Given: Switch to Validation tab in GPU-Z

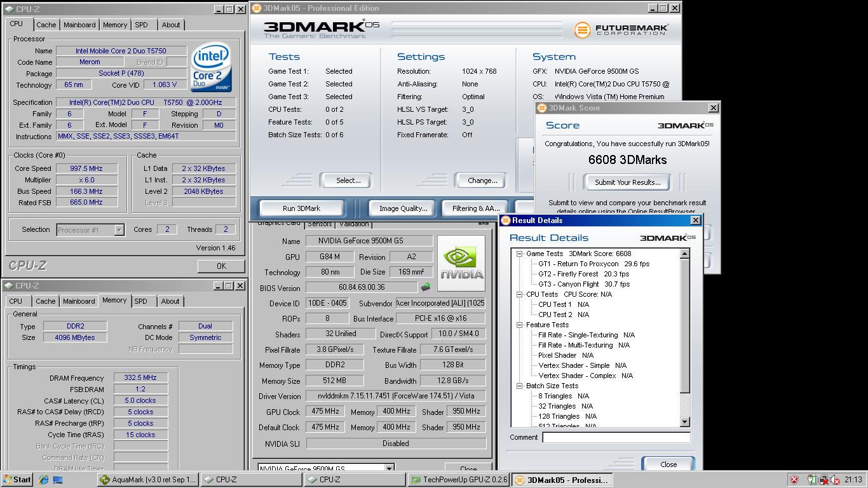Looking at the screenshot, I should click(354, 224).
